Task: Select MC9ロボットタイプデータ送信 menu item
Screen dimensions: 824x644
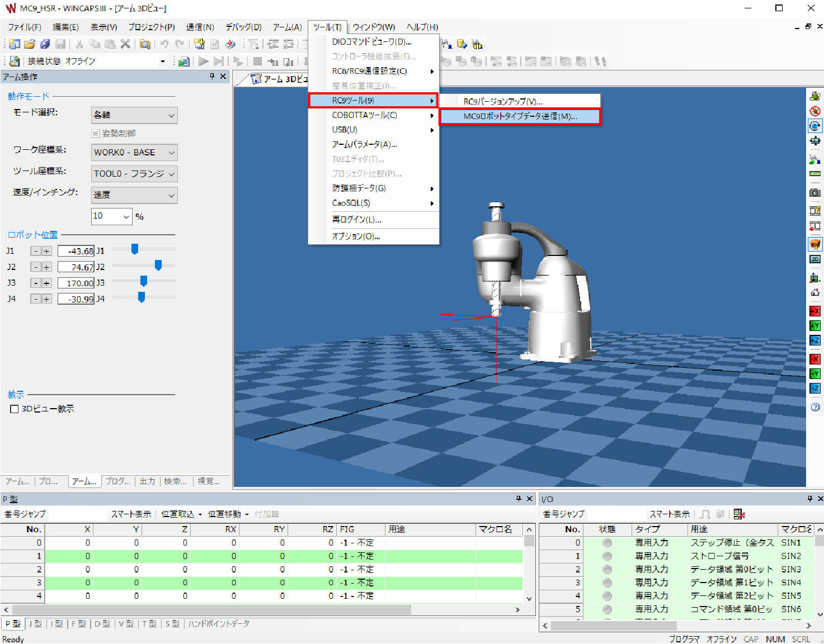Action: tap(520, 116)
